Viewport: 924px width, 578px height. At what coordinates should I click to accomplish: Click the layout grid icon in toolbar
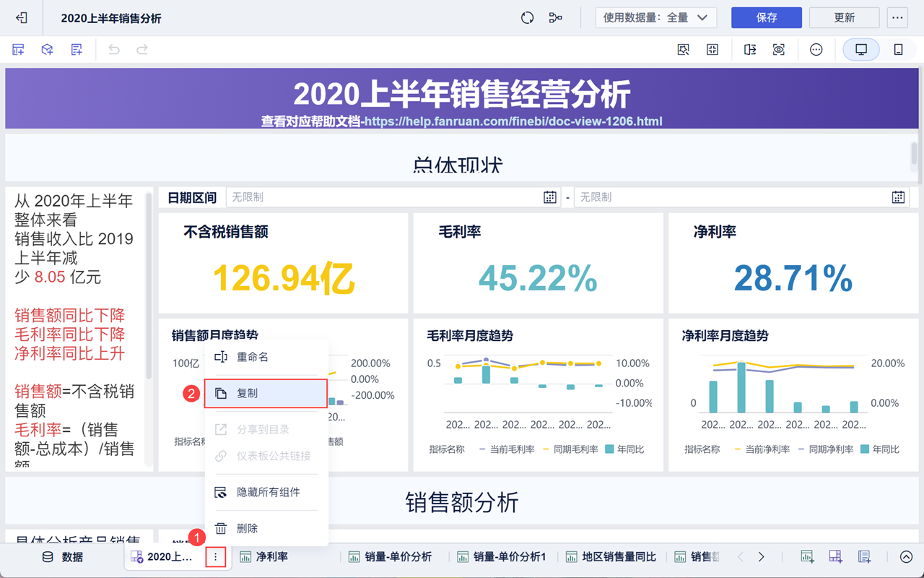pyautogui.click(x=712, y=50)
